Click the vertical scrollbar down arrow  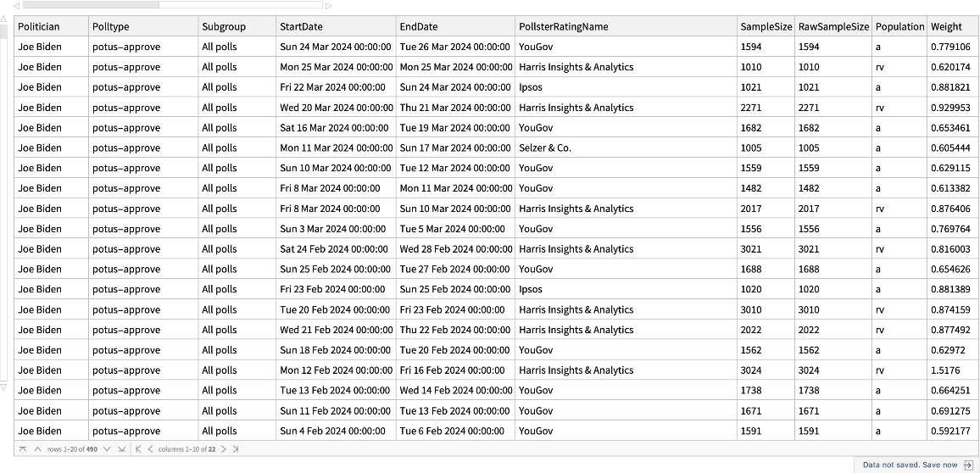[3, 387]
